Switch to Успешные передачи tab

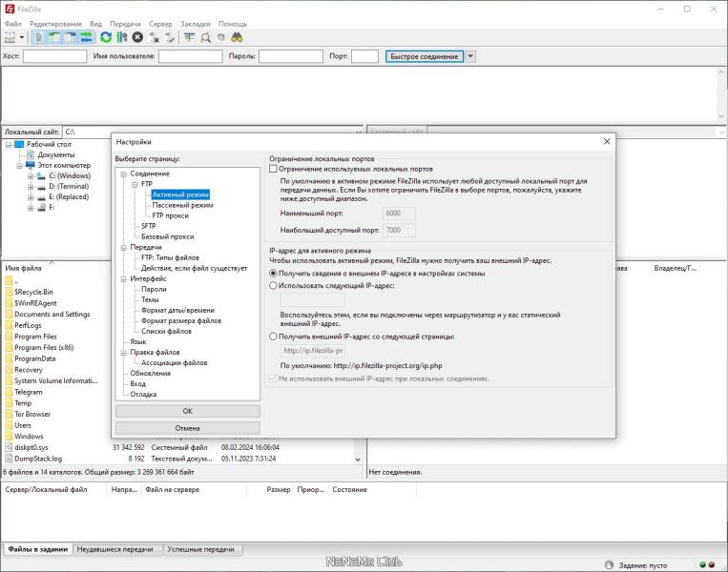point(200,549)
